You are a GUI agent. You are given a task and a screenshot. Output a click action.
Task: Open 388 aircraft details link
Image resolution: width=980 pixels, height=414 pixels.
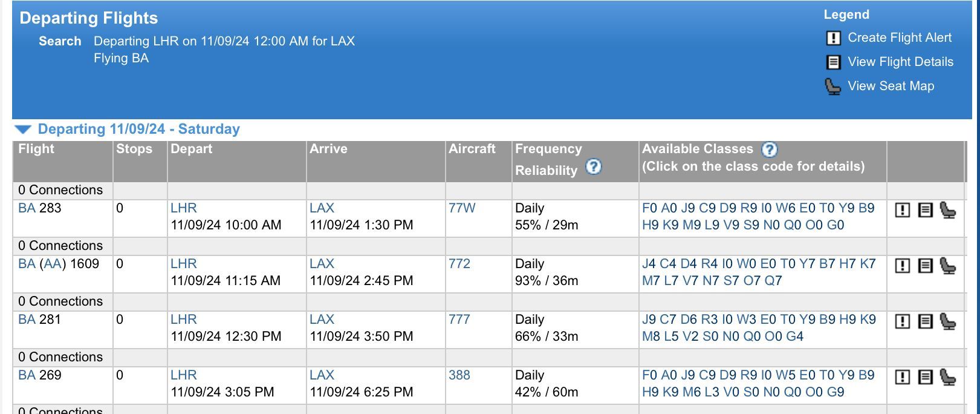(x=459, y=375)
